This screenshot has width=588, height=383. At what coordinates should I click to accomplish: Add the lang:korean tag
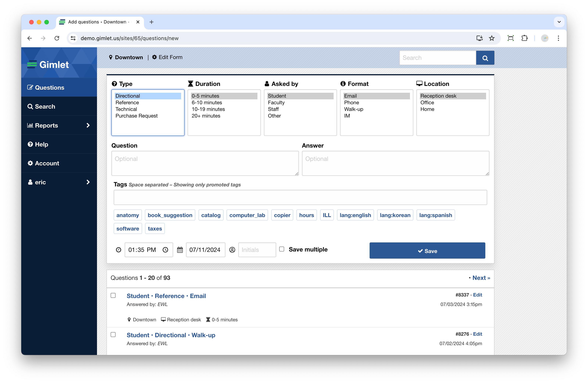(x=395, y=215)
